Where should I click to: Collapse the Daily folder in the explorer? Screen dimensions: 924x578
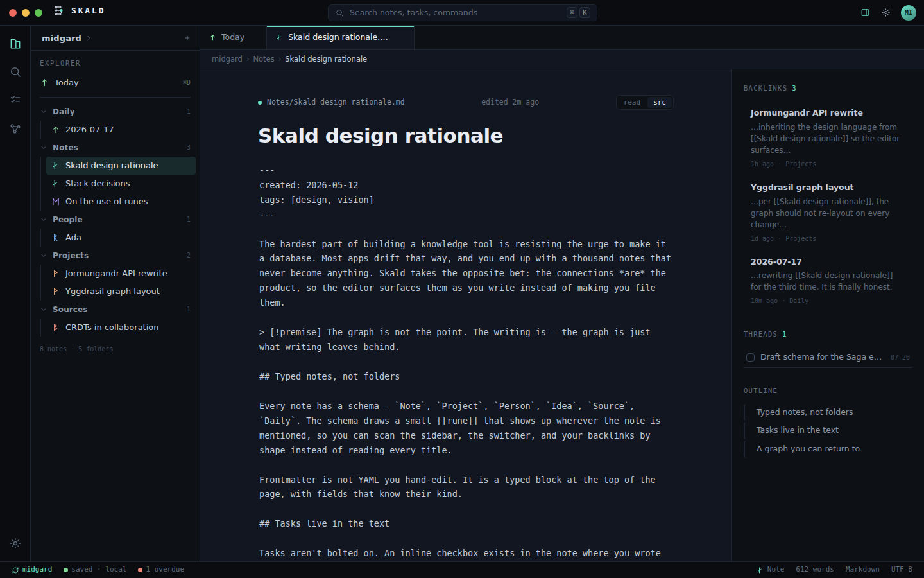tap(44, 111)
